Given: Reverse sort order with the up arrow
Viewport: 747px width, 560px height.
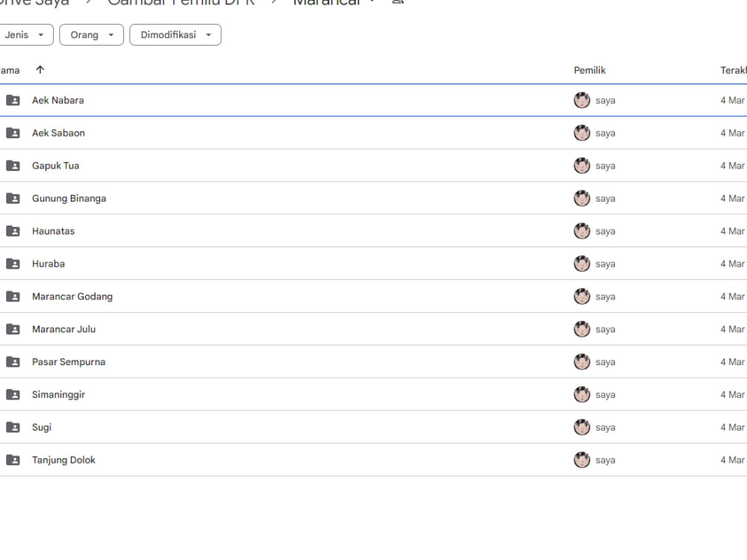Looking at the screenshot, I should pyautogui.click(x=40, y=70).
